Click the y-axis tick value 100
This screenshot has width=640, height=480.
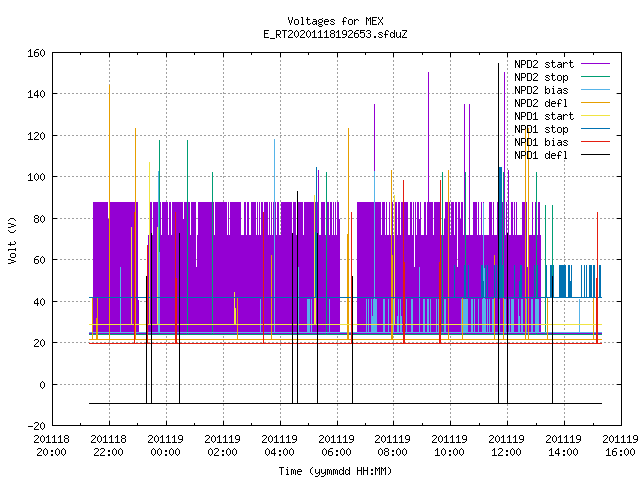click(36, 177)
